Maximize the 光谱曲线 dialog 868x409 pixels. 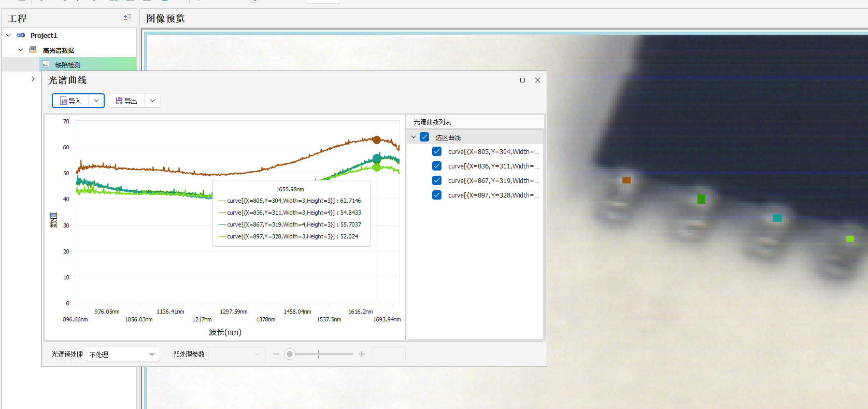pos(522,80)
